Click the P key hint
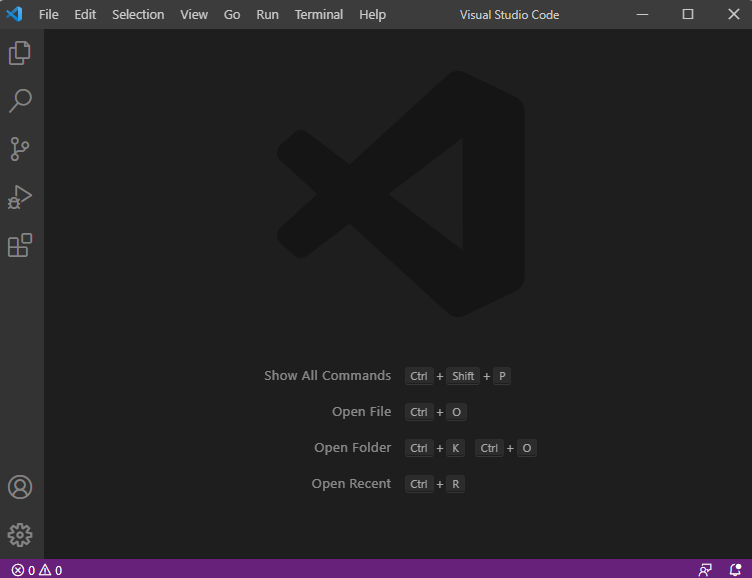752x578 pixels. click(502, 376)
